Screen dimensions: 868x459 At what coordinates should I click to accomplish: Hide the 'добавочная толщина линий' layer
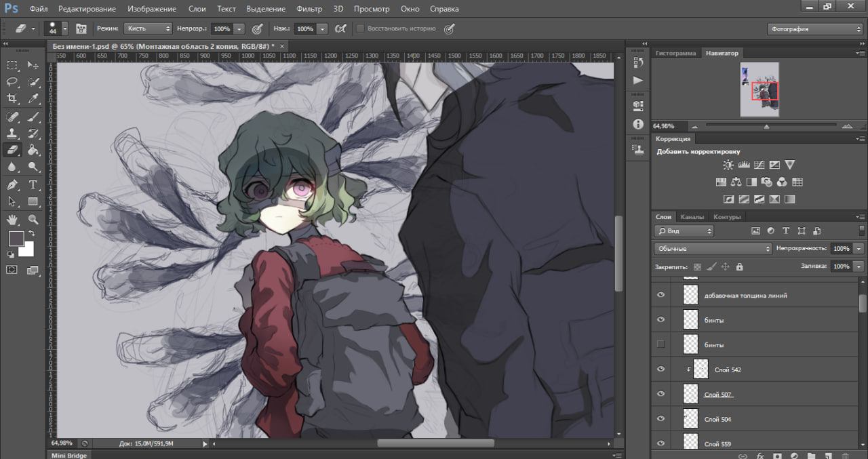[x=660, y=295]
